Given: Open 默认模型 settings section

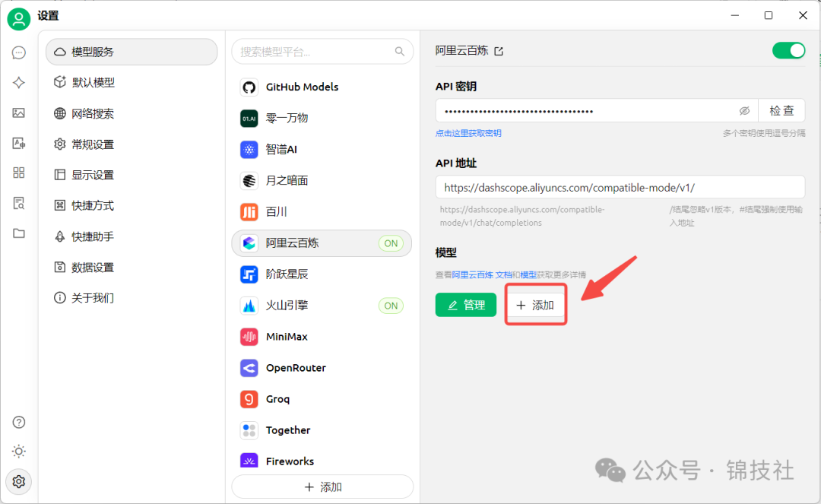Looking at the screenshot, I should coord(132,83).
